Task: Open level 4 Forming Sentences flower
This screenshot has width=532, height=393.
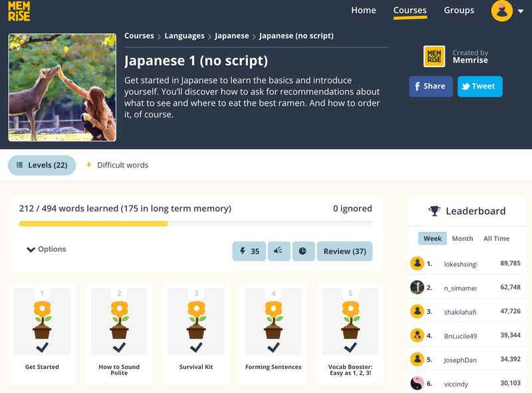Action: pyautogui.click(x=273, y=320)
